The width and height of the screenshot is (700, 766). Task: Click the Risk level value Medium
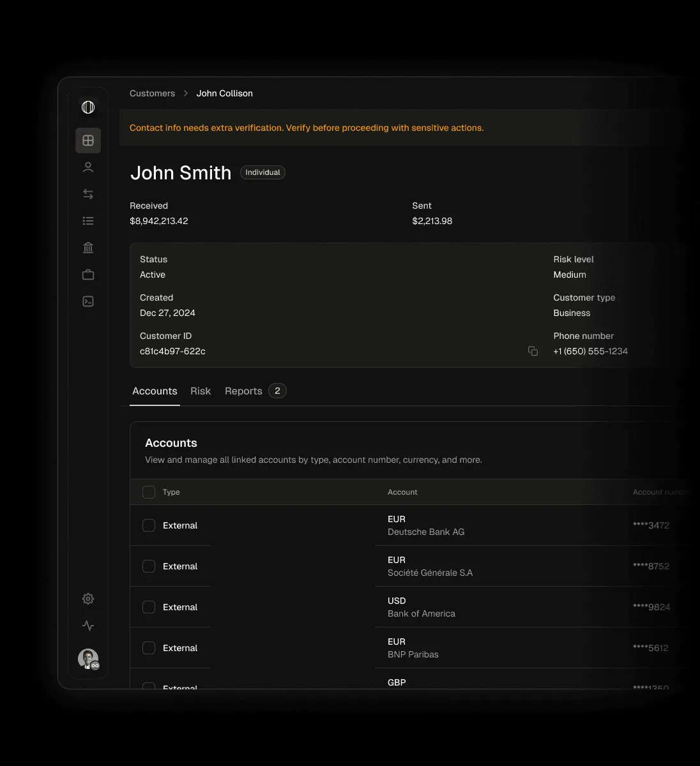pos(570,274)
